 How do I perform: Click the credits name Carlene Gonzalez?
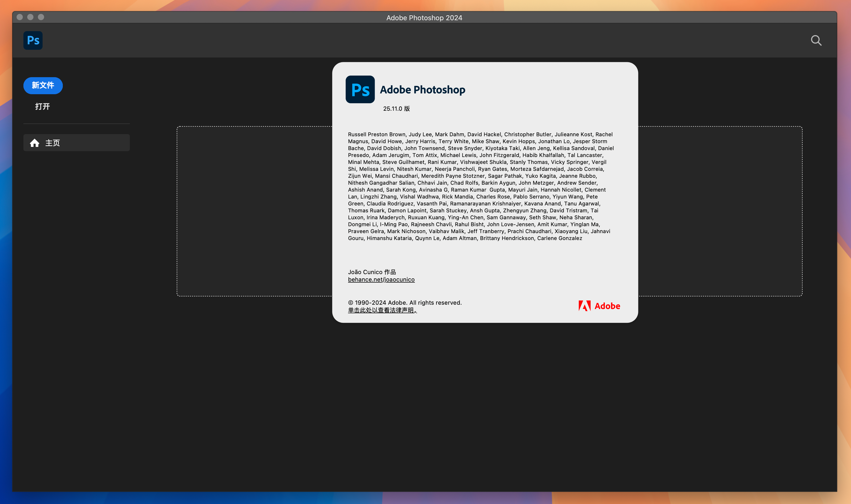(x=560, y=238)
